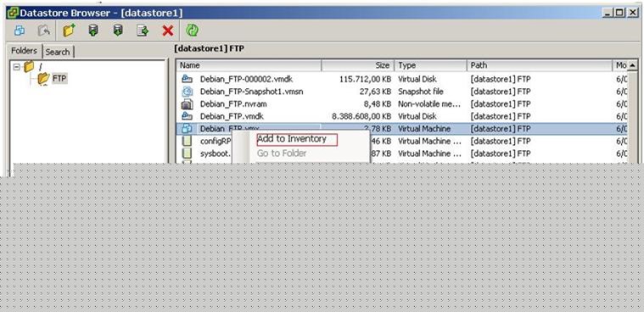Sort by the Path column header
Screen dimensions: 644x312
tap(540, 65)
